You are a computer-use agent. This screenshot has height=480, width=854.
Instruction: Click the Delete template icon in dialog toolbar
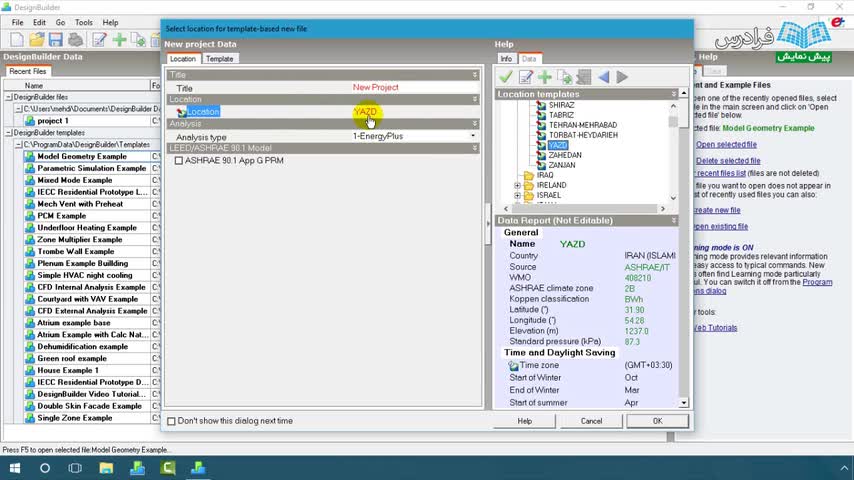click(583, 77)
